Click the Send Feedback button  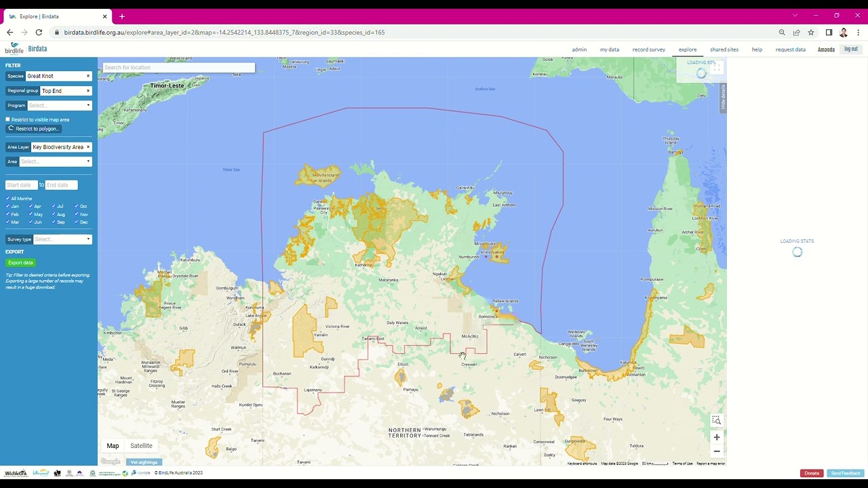(x=846, y=473)
